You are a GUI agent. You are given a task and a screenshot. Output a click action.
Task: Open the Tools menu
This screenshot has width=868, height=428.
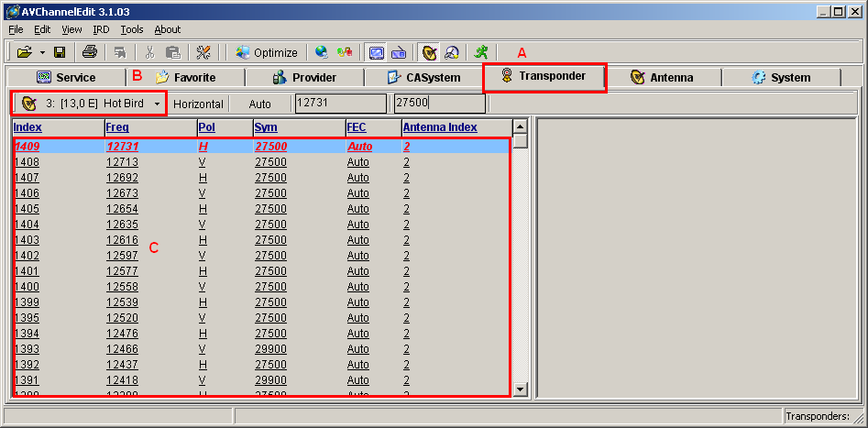pos(132,29)
